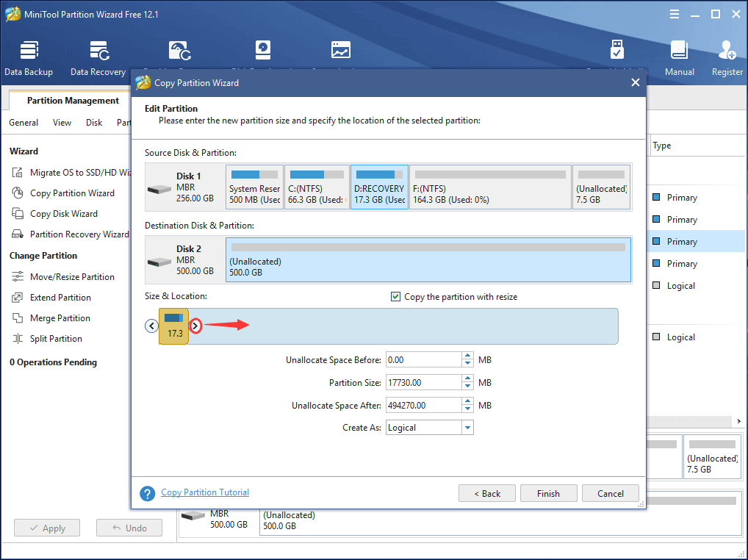Viewport: 748px width, 560px height.
Task: Click the Partition Recovery toolbar icon
Action: (x=180, y=51)
